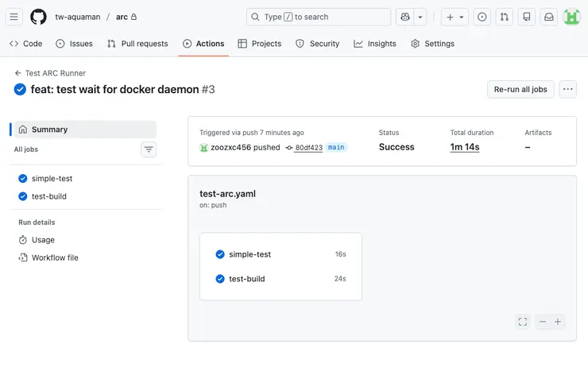
Task: Expand the Copilot dropdown arrow
Action: [x=420, y=17]
